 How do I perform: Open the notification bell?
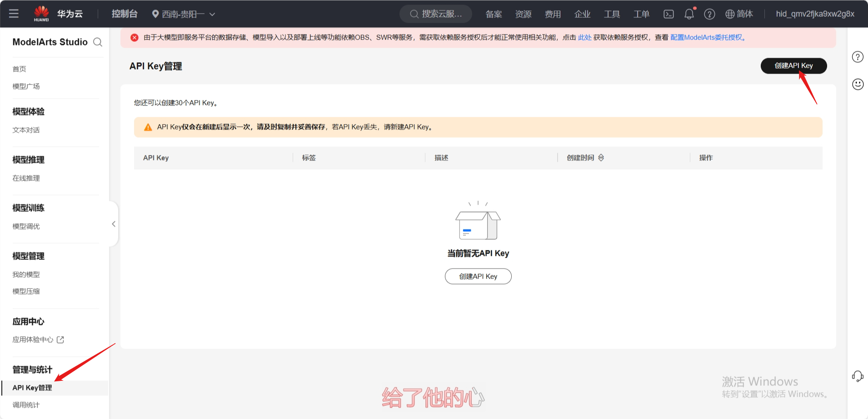coord(689,14)
